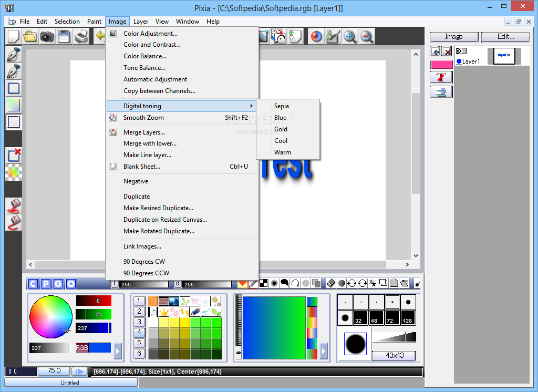Toggle the P panel button

[46, 284]
